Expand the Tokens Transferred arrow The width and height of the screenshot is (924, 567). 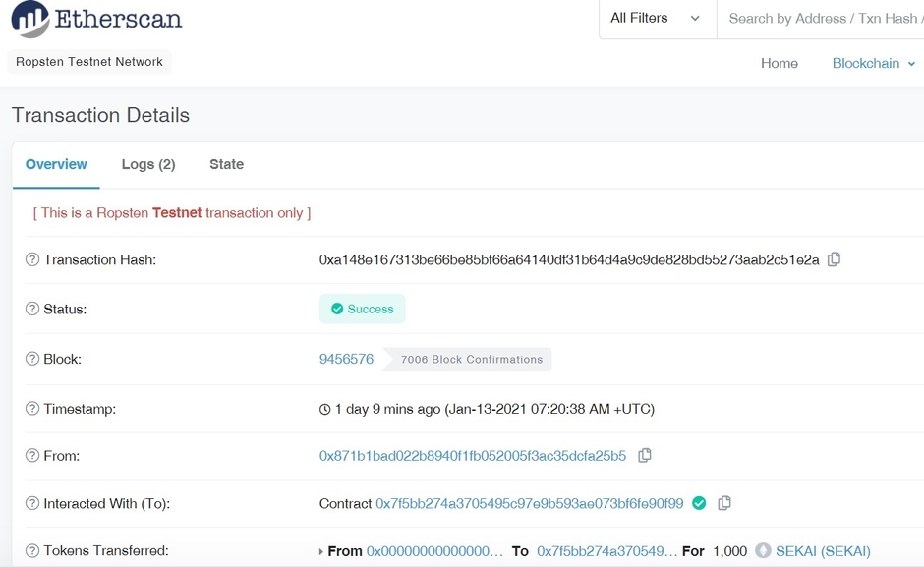click(321, 552)
